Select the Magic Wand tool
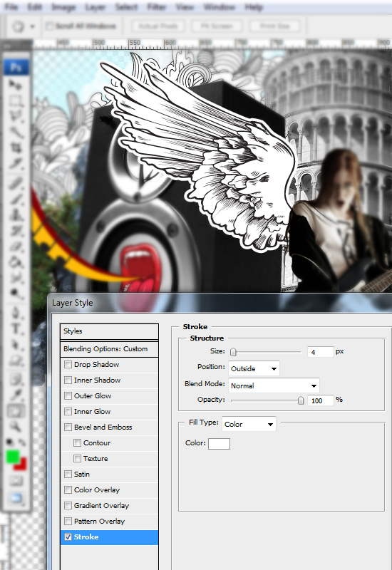 coord(15,132)
